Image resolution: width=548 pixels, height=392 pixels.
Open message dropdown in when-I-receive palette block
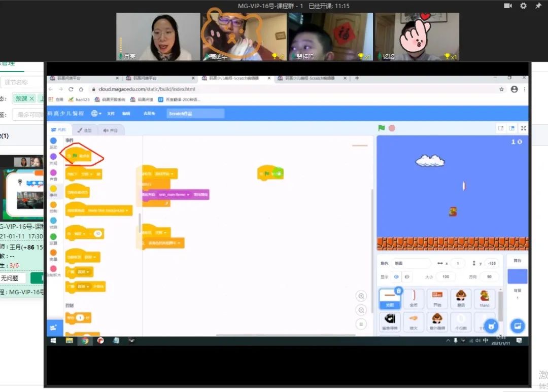[90, 257]
